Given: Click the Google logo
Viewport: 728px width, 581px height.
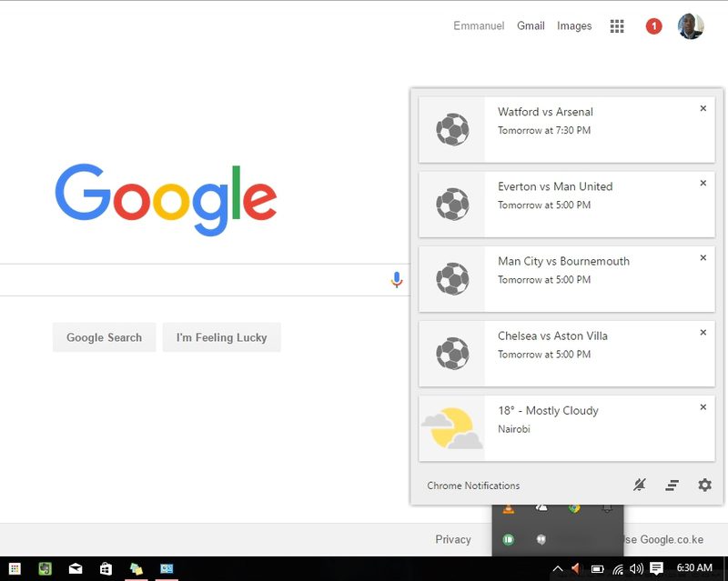Looking at the screenshot, I should click(166, 199).
